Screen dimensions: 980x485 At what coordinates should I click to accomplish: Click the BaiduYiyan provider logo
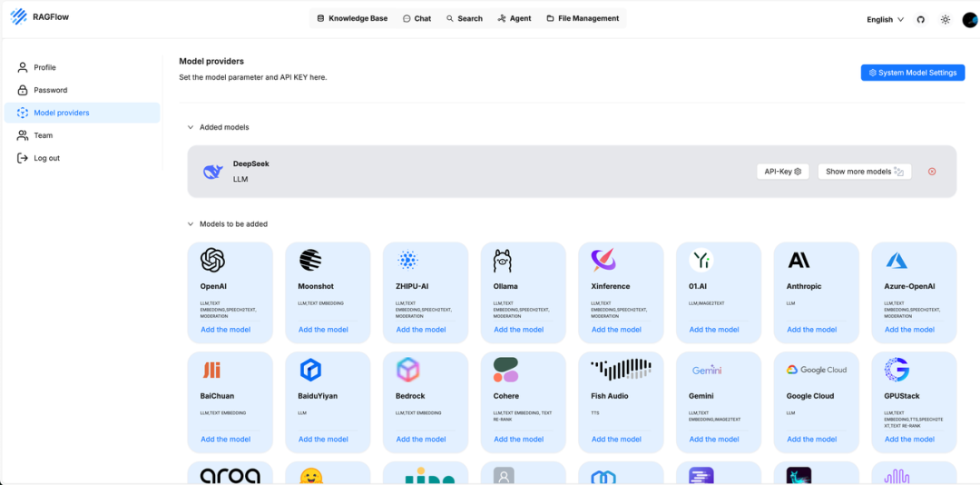pyautogui.click(x=310, y=370)
